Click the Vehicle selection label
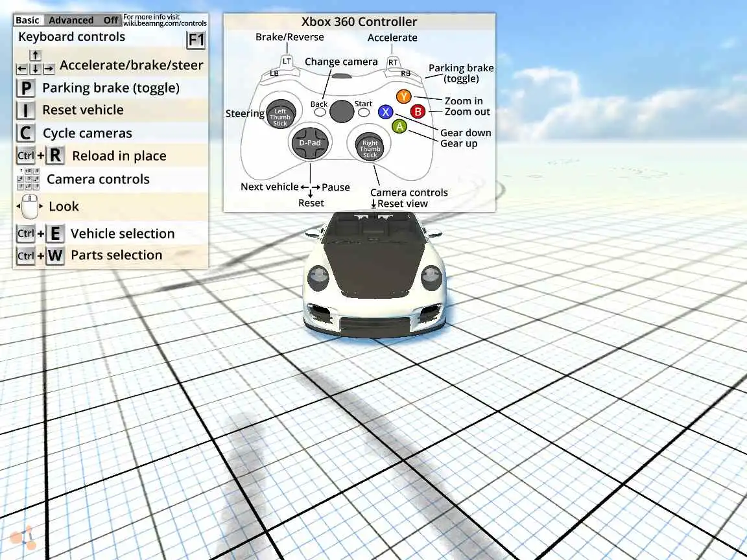The image size is (747, 560). coord(123,233)
